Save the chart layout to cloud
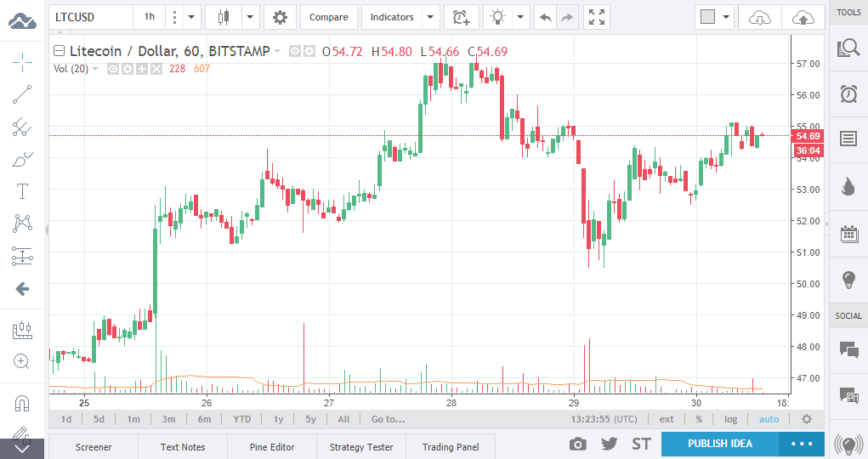 [803, 18]
